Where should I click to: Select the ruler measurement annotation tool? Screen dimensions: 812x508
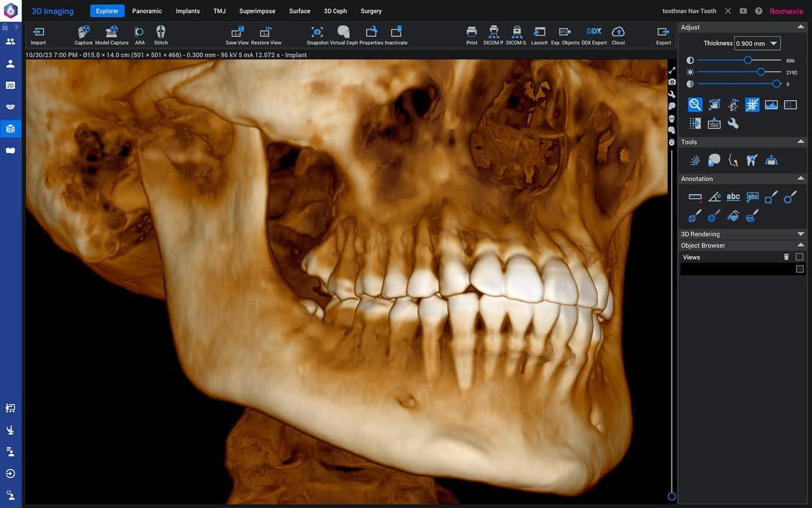(x=695, y=197)
